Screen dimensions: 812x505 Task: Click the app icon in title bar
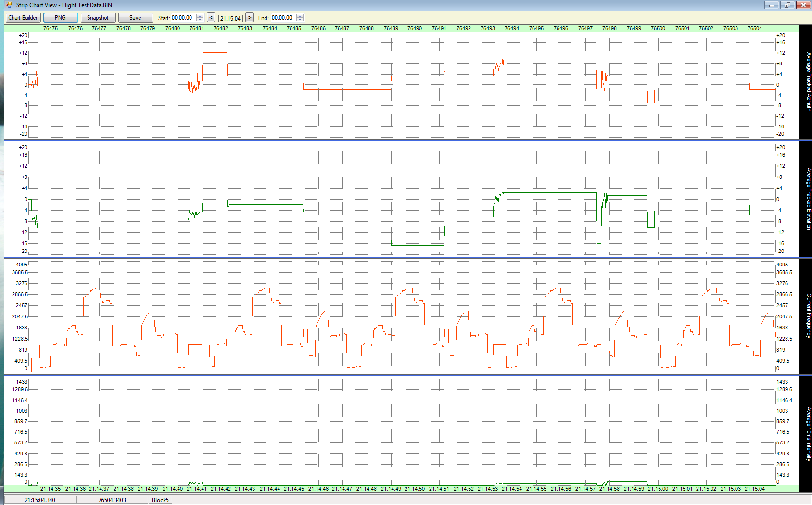click(x=9, y=5)
